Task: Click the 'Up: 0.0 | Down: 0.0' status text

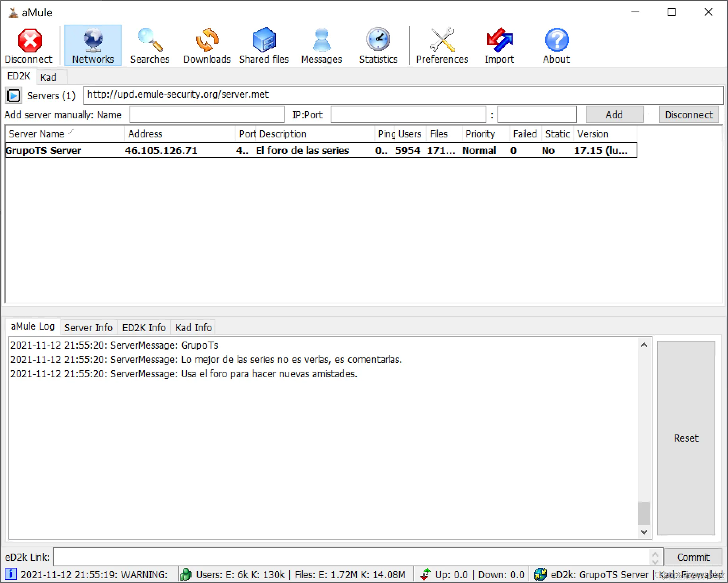Action: (480, 575)
